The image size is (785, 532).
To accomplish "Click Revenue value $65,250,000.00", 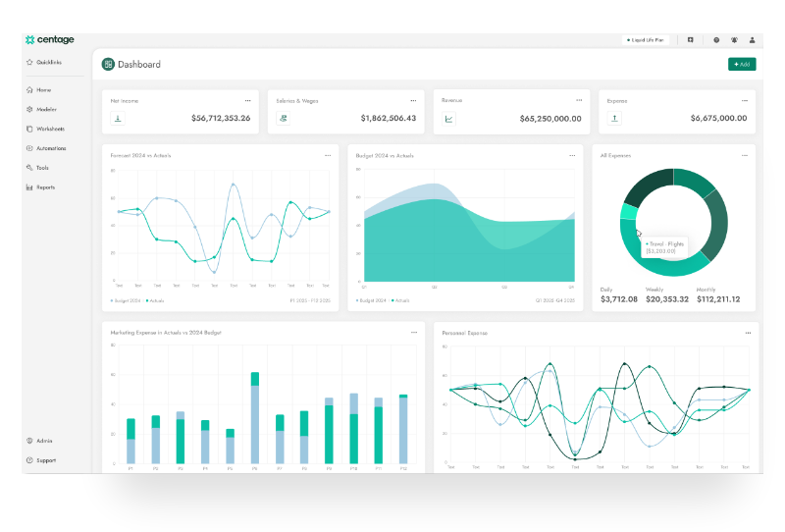I will coord(550,119).
